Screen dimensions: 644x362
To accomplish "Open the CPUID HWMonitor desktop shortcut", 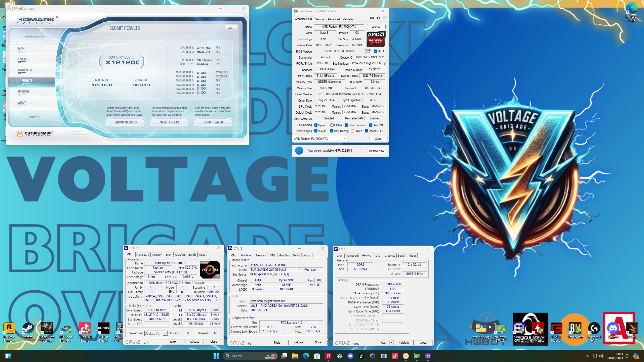I will (537, 332).
